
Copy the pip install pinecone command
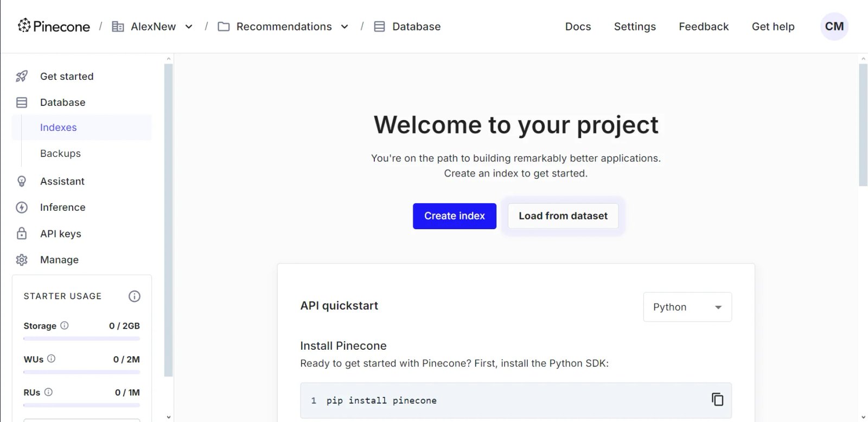click(717, 399)
